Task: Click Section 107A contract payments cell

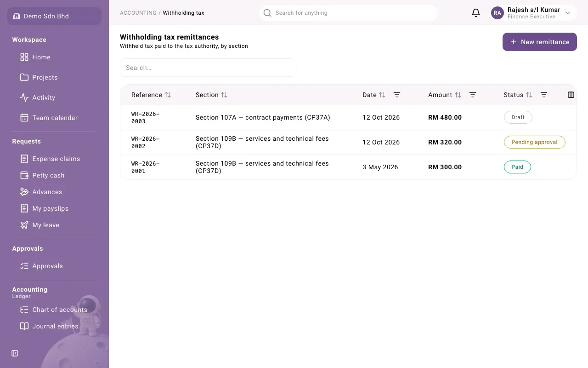Action: (x=263, y=117)
